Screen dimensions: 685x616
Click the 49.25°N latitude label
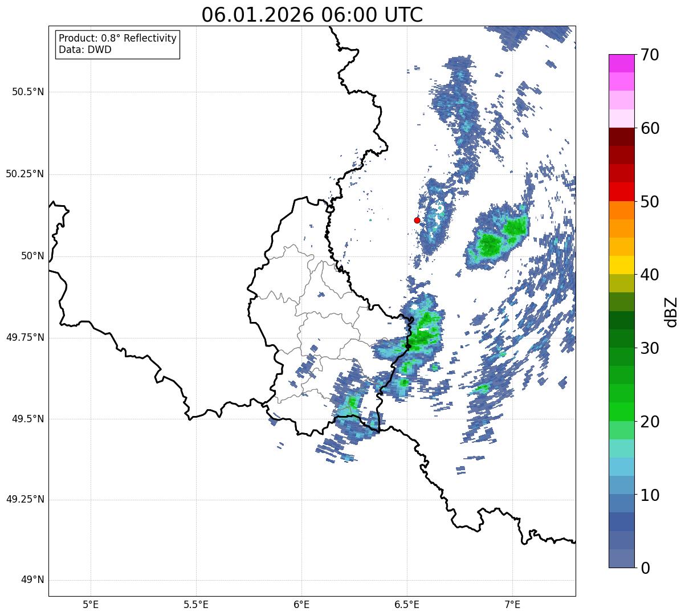click(x=25, y=500)
